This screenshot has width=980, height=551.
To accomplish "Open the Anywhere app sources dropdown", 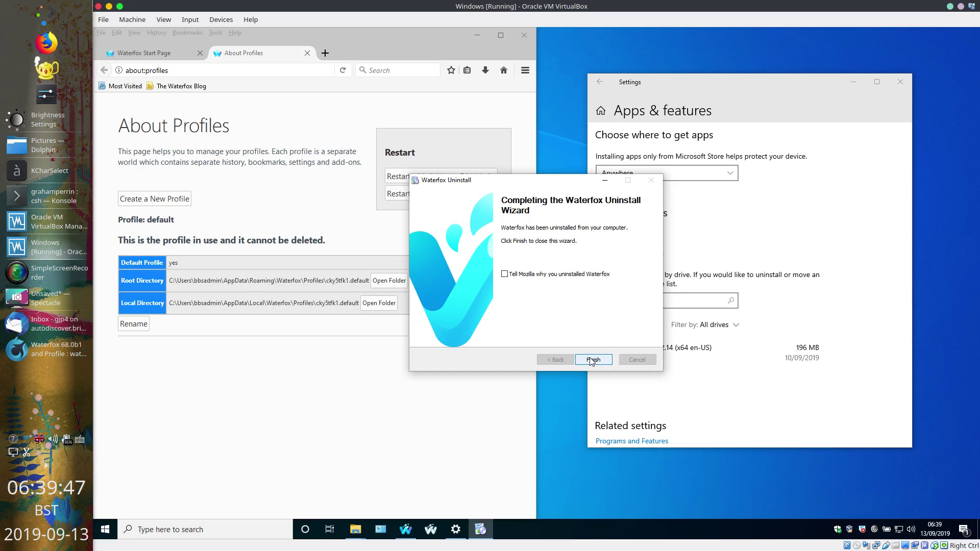I will (x=730, y=173).
